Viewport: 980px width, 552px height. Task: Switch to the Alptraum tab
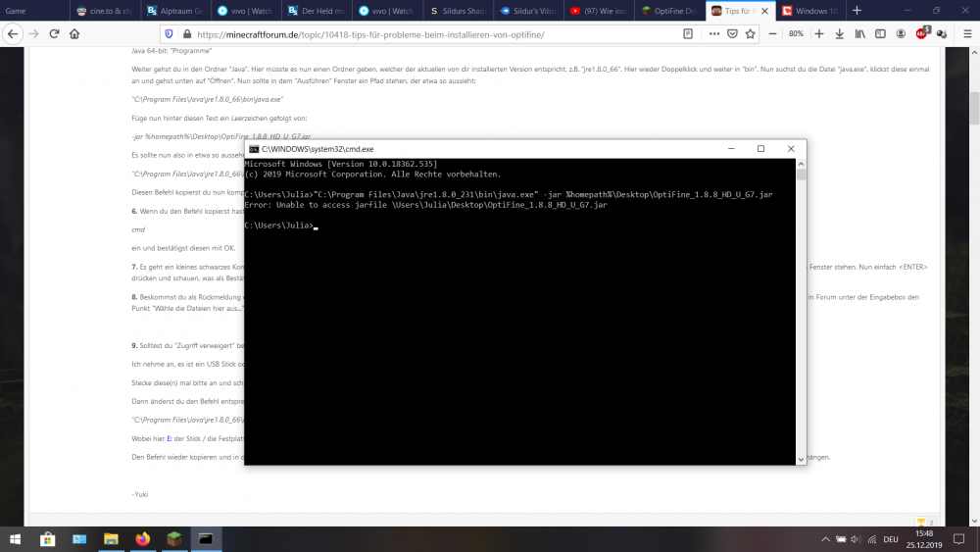(175, 11)
